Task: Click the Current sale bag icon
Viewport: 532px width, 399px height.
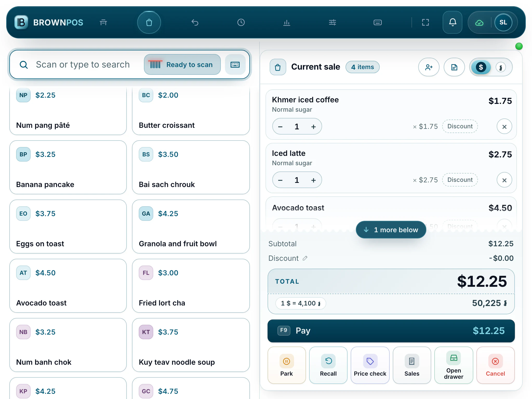Action: (278, 67)
